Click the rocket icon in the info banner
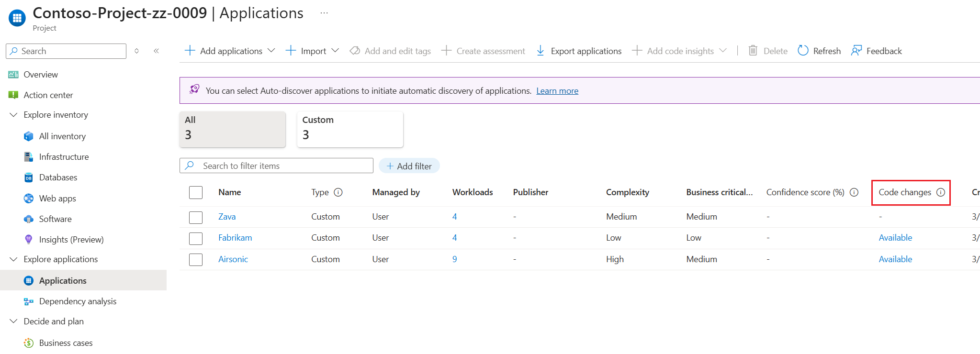980x354 pixels. pyautogui.click(x=194, y=89)
